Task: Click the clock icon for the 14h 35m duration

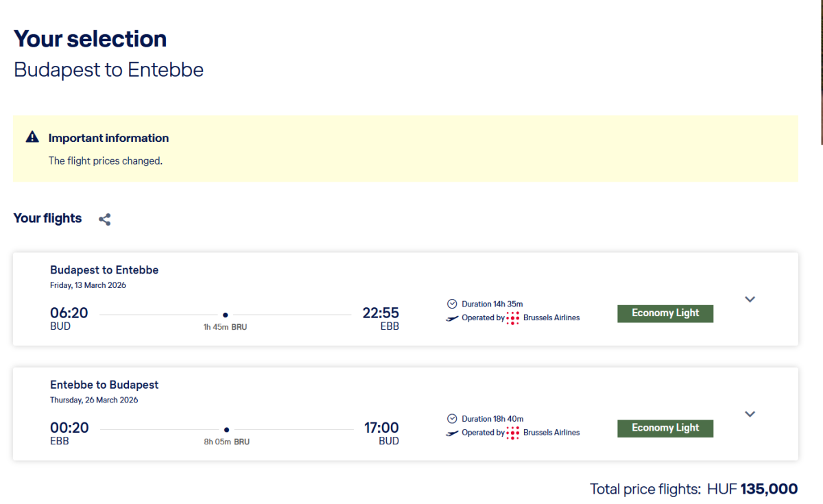Action: pos(451,304)
